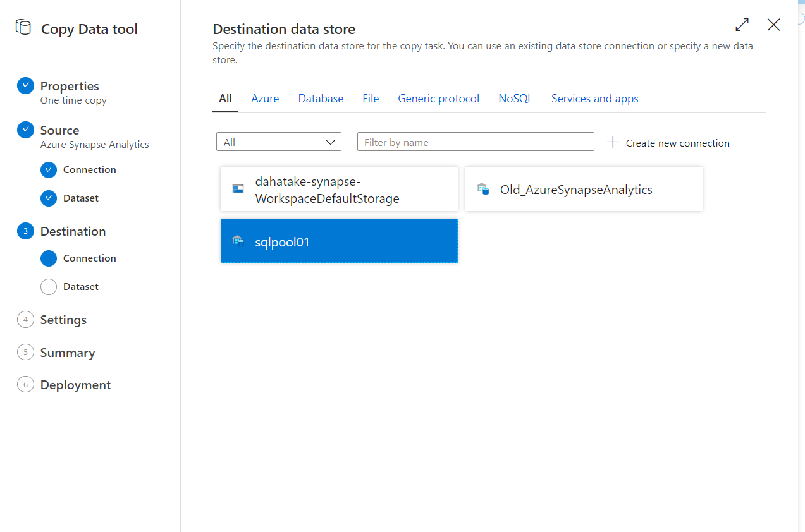Click the 'Azure Synapse Analytics' source text
The image size is (805, 532).
(x=95, y=145)
